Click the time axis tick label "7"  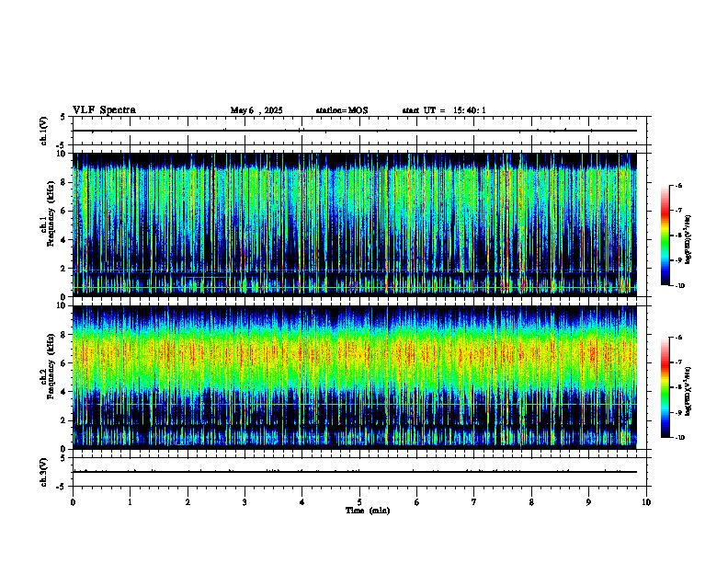tap(474, 502)
